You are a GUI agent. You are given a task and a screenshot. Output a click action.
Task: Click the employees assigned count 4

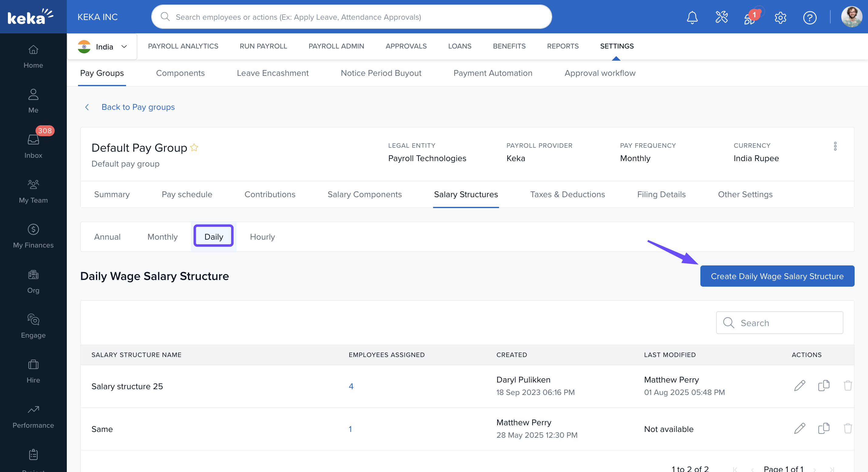tap(351, 386)
